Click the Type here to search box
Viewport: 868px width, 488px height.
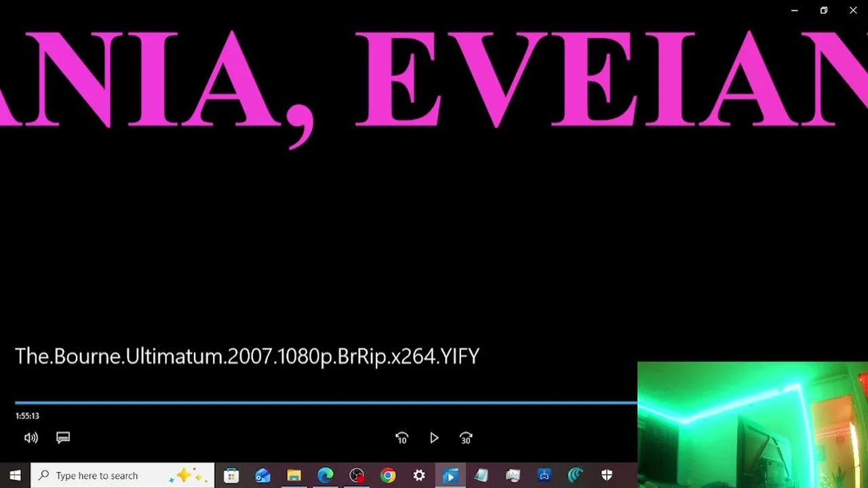[123, 476]
